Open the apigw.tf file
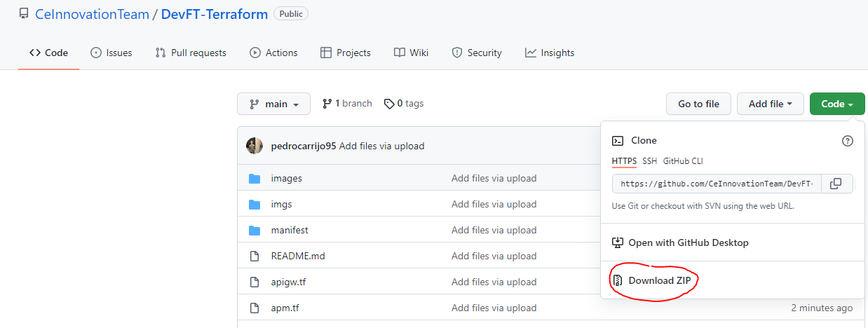Viewport: 868px width, 328px height. [x=288, y=282]
